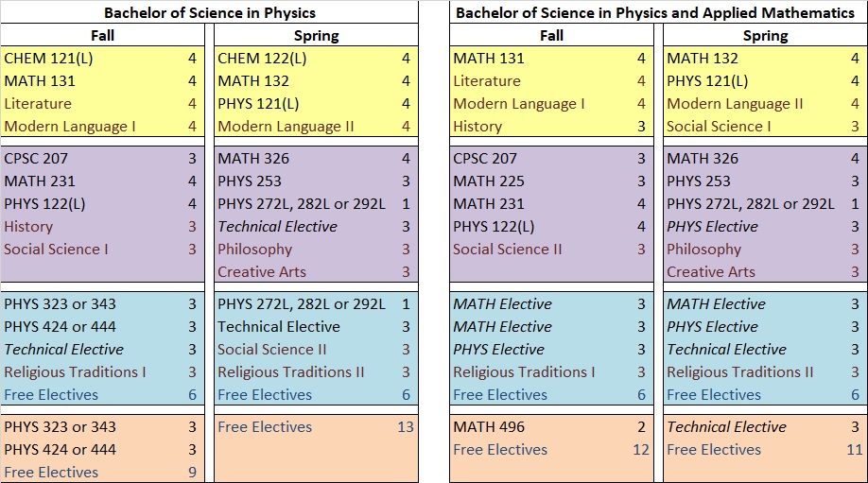
Task: Select the CHEM 121(L) course cell
Action: pos(49,58)
